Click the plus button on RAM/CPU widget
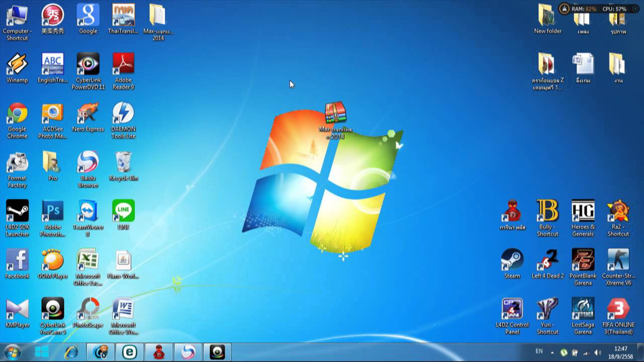Screen dimensions: 644x362 point(635,9)
